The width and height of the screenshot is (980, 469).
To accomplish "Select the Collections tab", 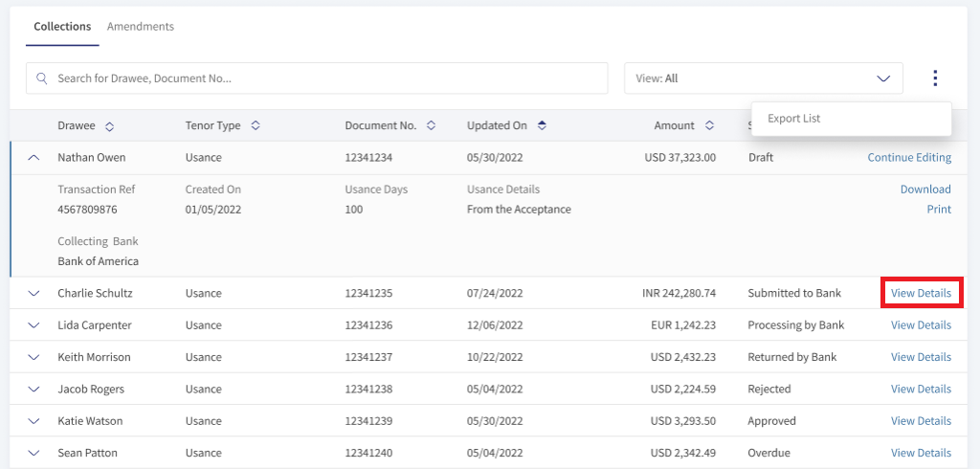I will [x=62, y=27].
